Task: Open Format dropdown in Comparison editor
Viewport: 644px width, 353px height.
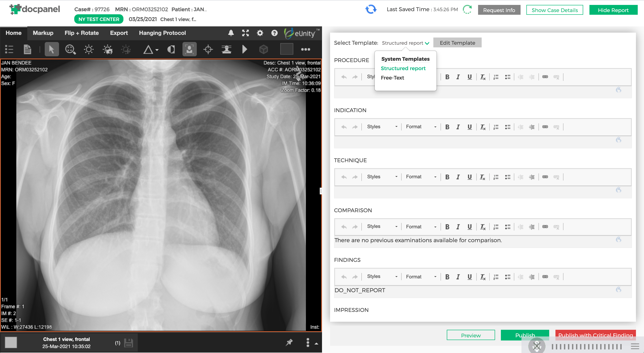Action: [421, 227]
